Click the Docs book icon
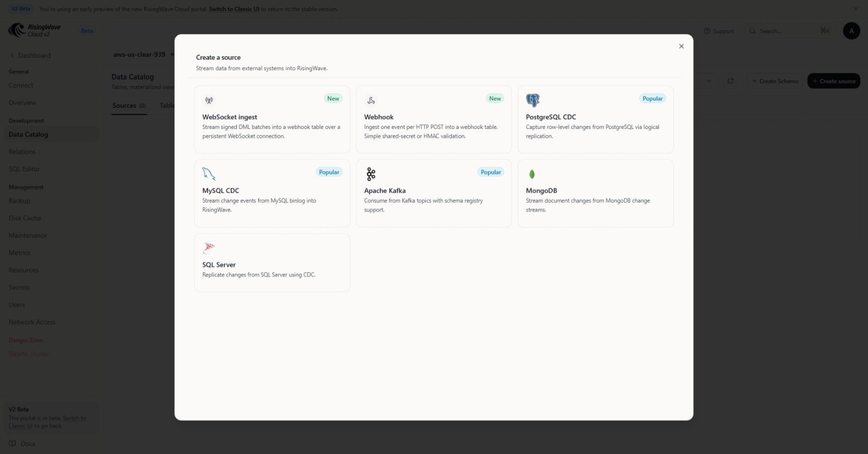Viewport: 868px width, 454px height. click(x=12, y=444)
